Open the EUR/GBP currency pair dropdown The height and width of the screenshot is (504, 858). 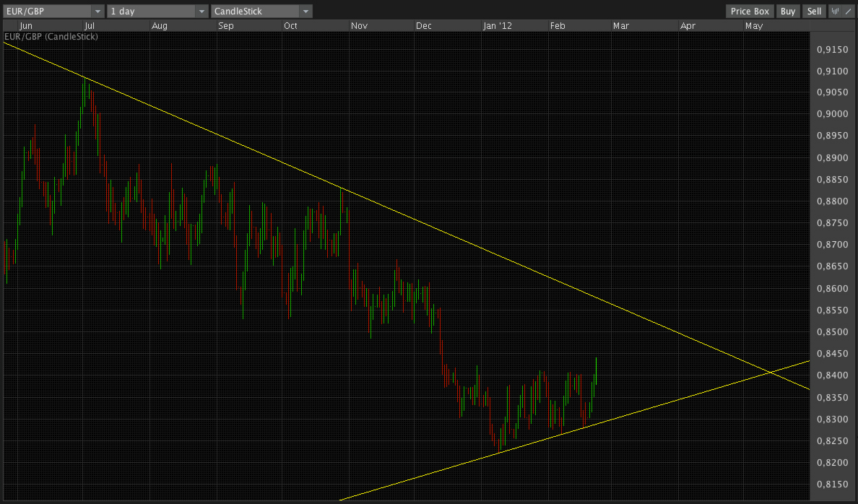[53, 11]
